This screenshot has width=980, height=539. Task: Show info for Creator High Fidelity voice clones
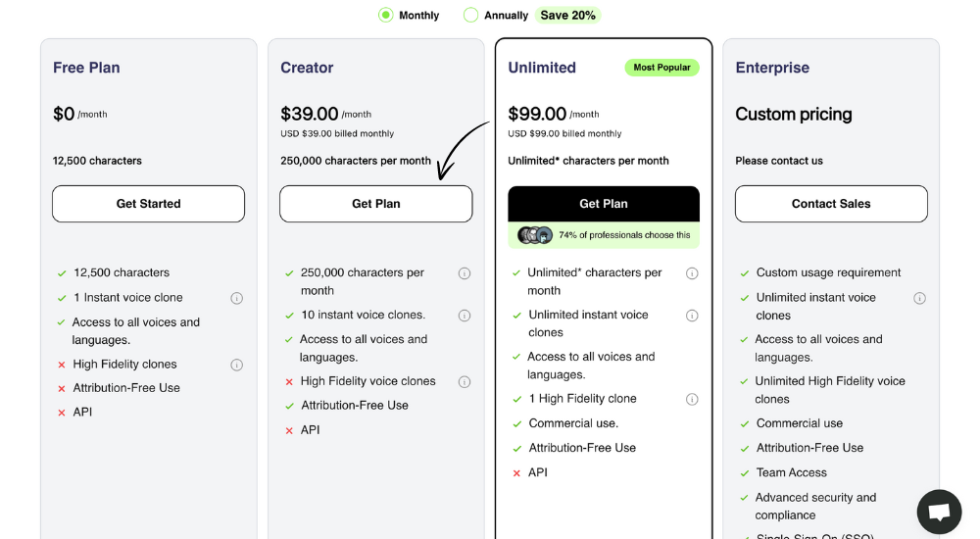pos(464,381)
